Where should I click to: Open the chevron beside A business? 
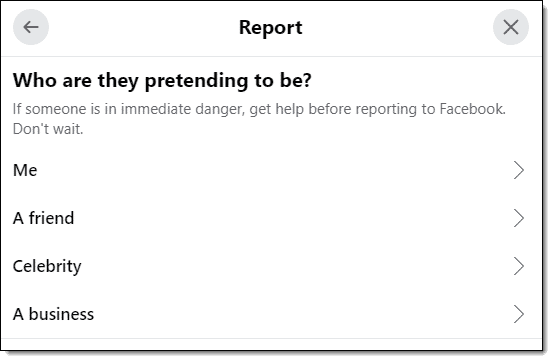point(518,314)
